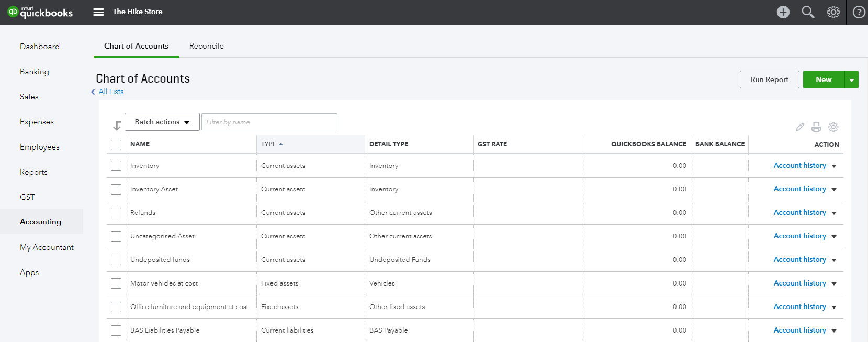Click the Filter by name field

(269, 122)
